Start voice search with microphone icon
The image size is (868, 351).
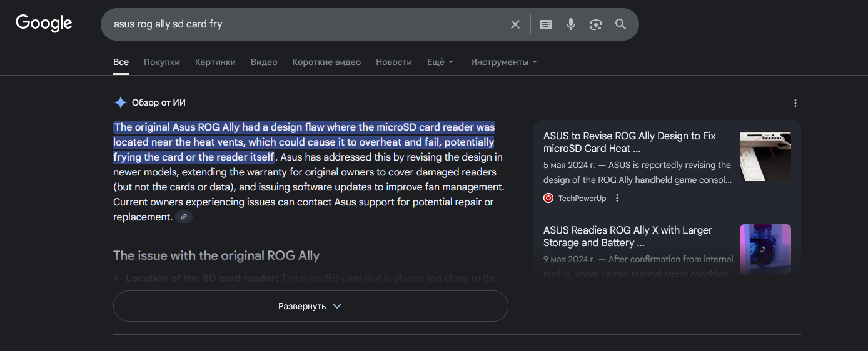570,24
